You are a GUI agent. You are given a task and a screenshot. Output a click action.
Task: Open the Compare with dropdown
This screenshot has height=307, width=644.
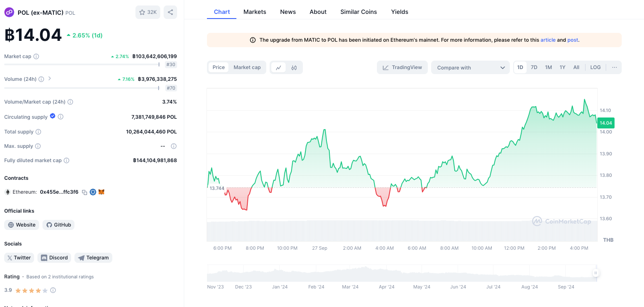pos(470,67)
